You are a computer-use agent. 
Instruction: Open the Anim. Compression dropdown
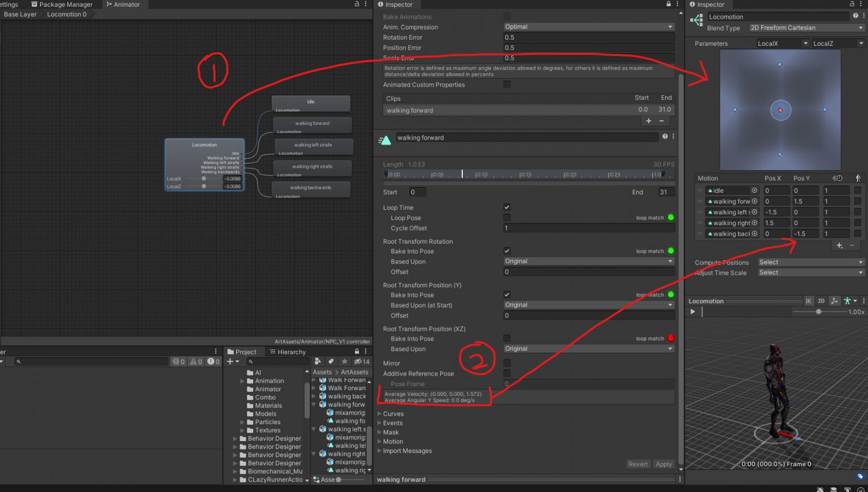pos(588,27)
